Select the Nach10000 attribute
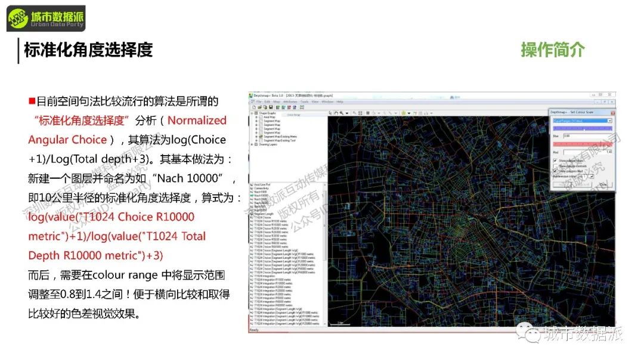Screen dimensions: 644x362 click(261, 196)
